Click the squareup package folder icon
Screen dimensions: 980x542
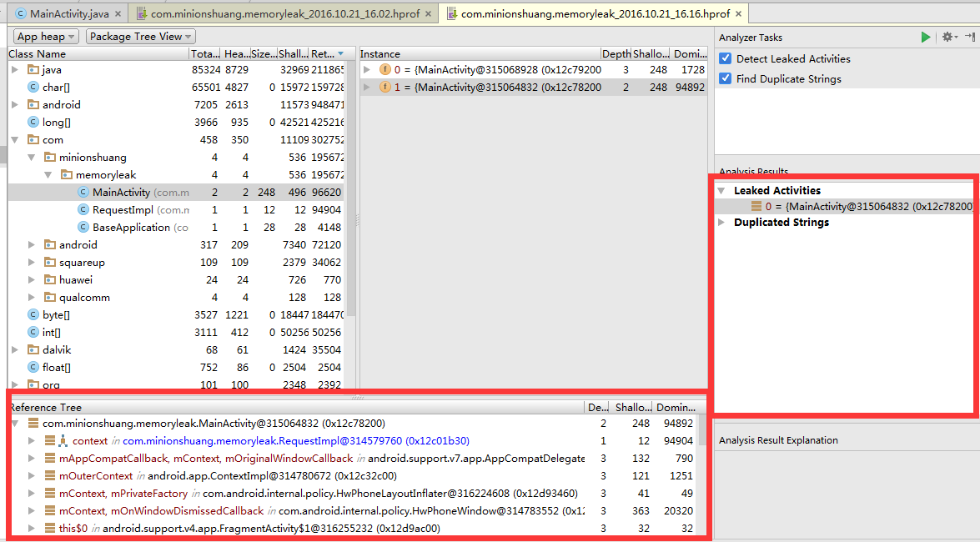(x=50, y=262)
